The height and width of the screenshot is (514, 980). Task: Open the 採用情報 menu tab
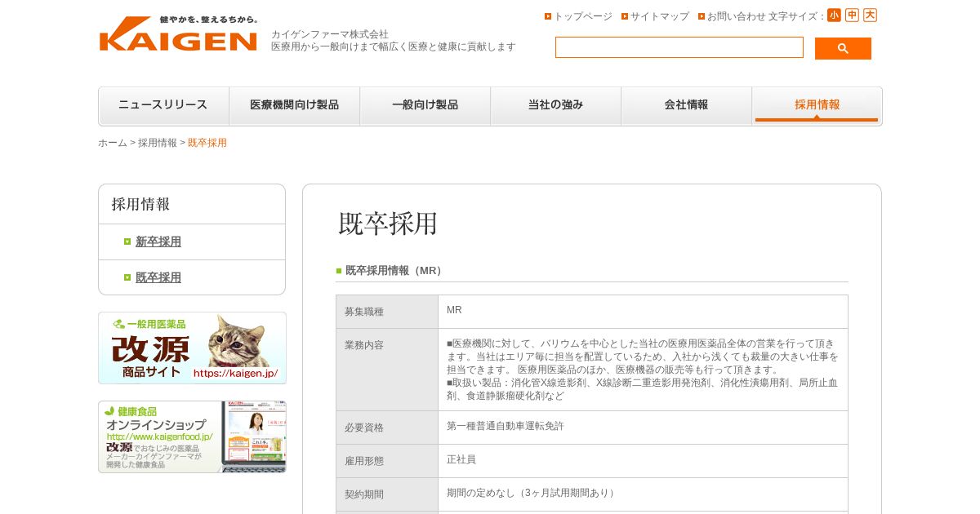[817, 106]
